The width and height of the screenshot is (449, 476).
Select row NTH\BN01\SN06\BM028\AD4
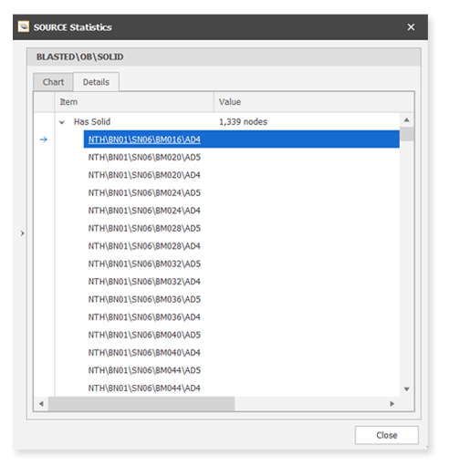(242, 246)
